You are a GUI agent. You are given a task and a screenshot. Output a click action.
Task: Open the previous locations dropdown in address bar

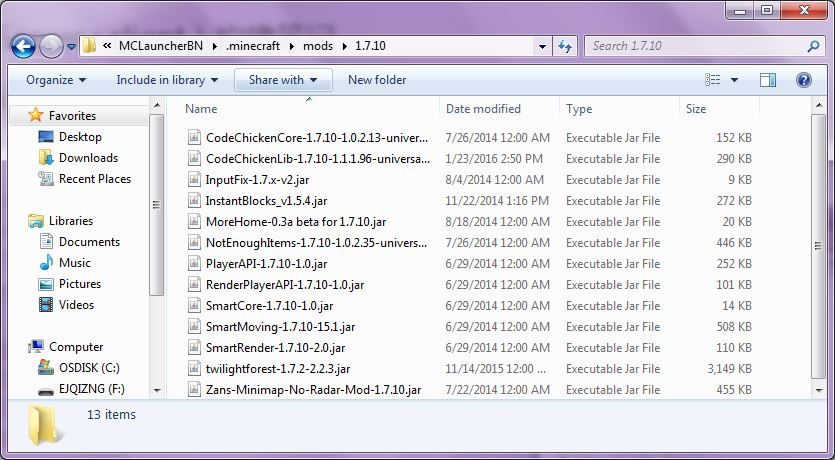[x=542, y=46]
